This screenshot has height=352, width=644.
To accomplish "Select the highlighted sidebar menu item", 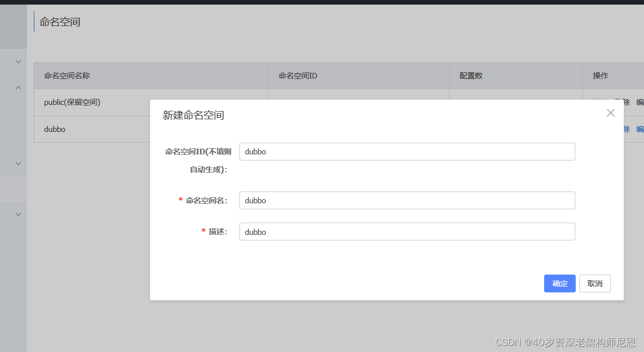I will pos(13,189).
